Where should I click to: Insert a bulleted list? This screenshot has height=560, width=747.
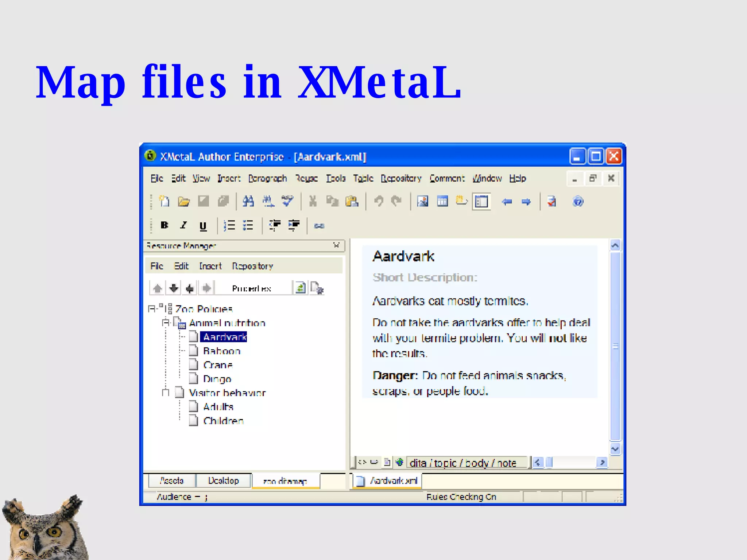coord(248,225)
